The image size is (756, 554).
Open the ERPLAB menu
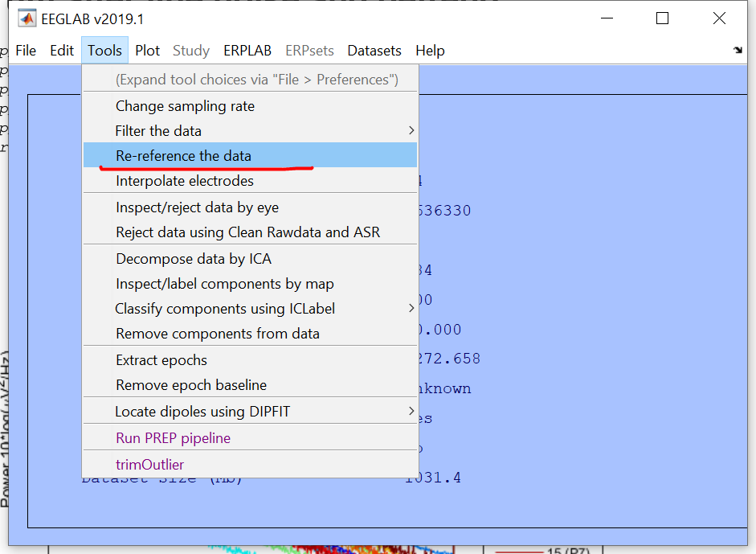[247, 50]
